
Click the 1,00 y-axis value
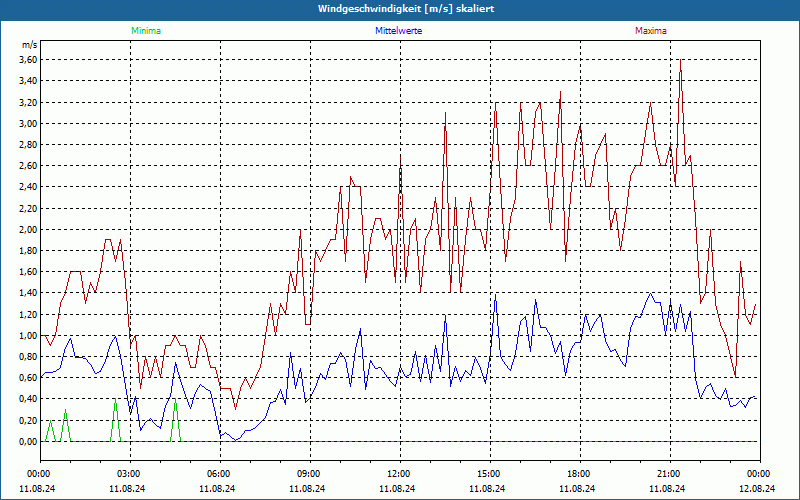(28, 336)
